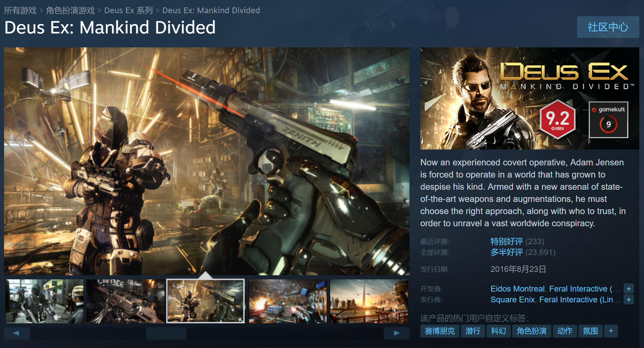Open Deus Ex 系列 breadcrumb link
The height and width of the screenshot is (348, 644).
pyautogui.click(x=128, y=10)
